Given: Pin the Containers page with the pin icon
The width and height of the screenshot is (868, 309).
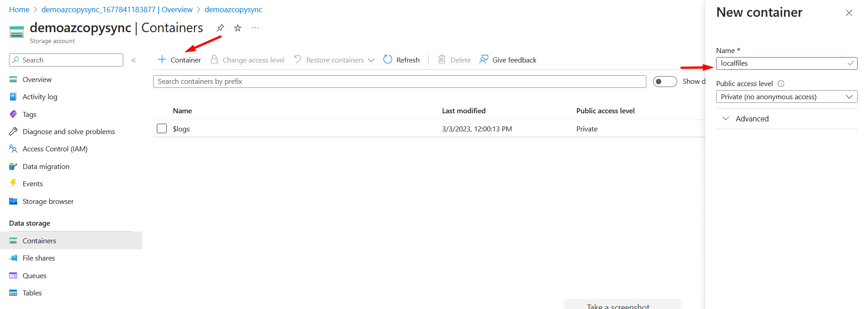Looking at the screenshot, I should 220,28.
